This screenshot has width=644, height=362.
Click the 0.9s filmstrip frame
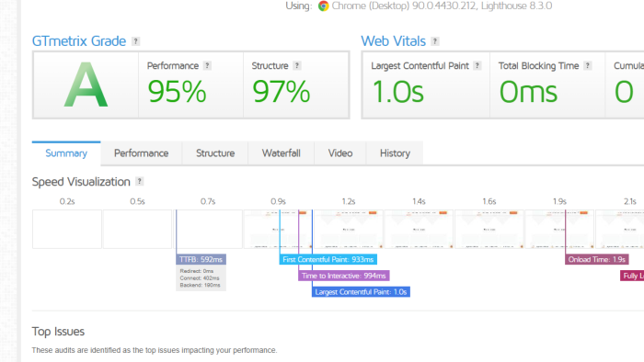click(x=278, y=229)
